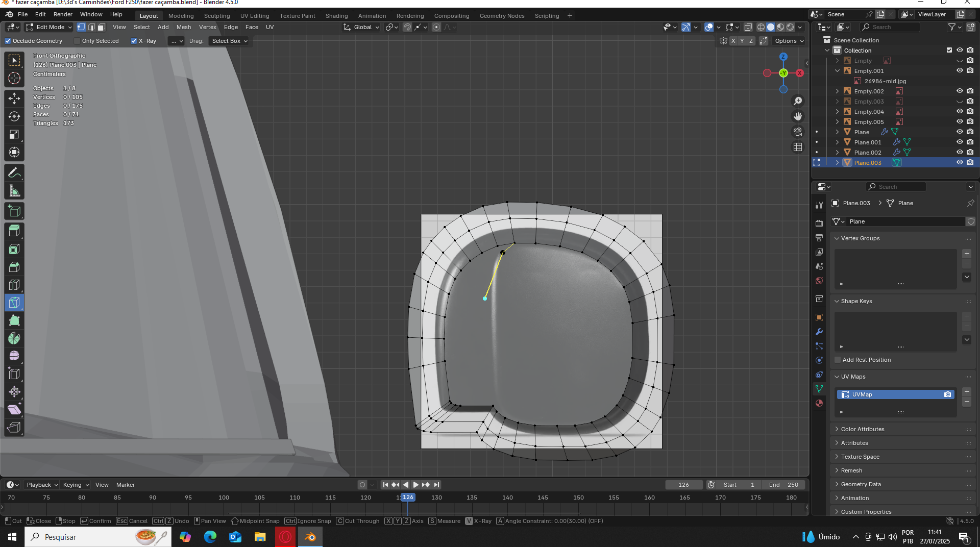
Task: Activate the Extrude Region tool
Action: [14, 231]
